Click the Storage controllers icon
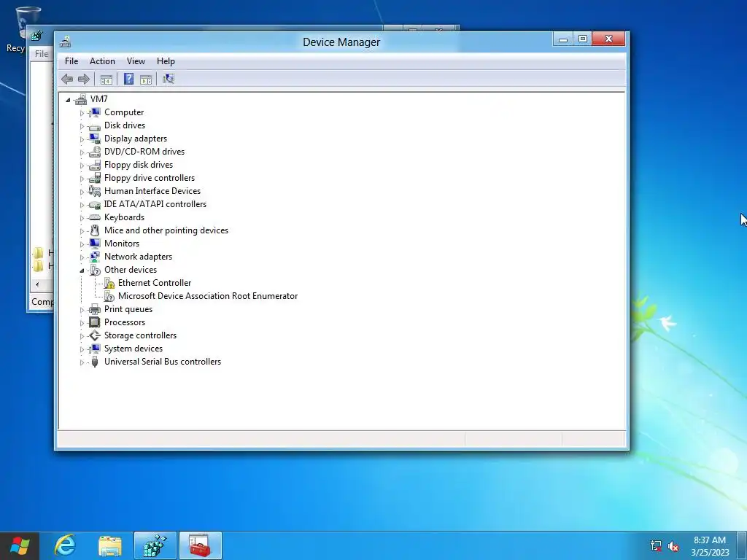Viewport: 747px width, 560px height. (x=95, y=335)
